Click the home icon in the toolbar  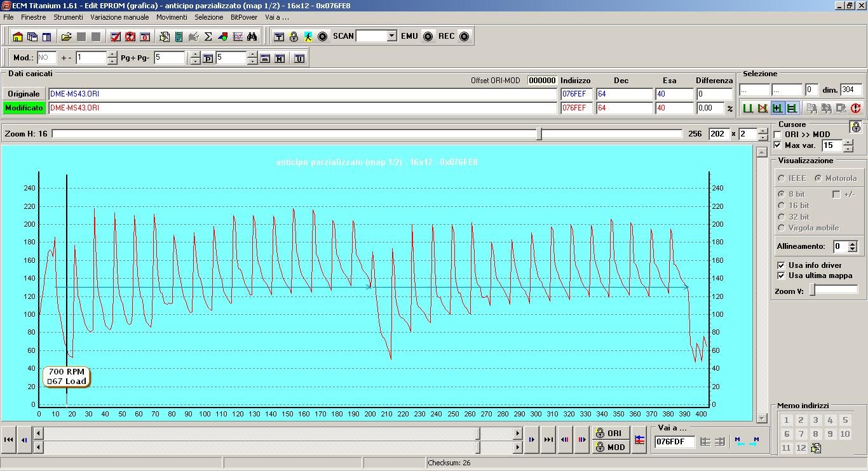click(x=17, y=37)
